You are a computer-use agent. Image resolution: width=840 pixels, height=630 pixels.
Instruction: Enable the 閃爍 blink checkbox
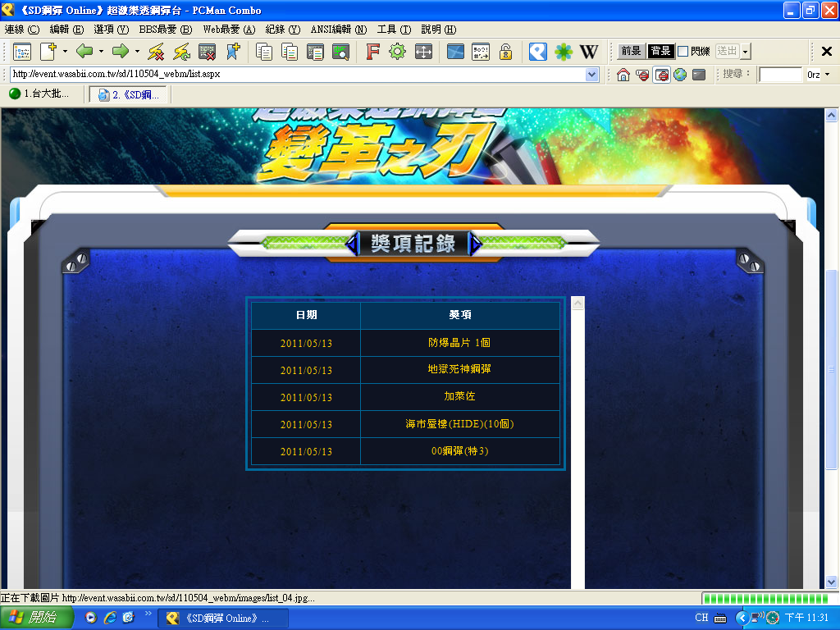[683, 52]
